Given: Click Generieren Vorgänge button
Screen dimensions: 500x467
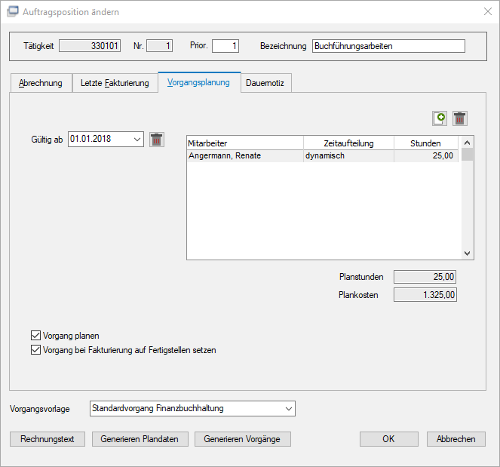Looking at the screenshot, I should click(242, 439).
